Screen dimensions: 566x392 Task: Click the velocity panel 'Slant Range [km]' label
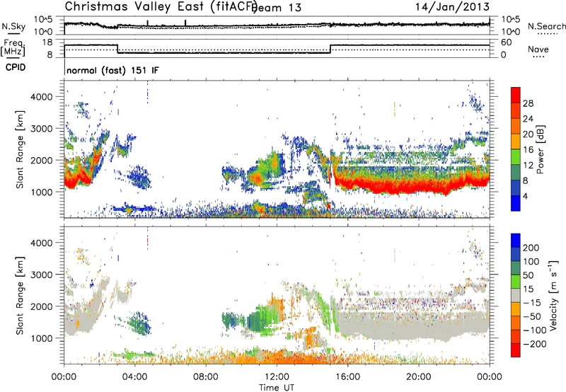pos(20,295)
